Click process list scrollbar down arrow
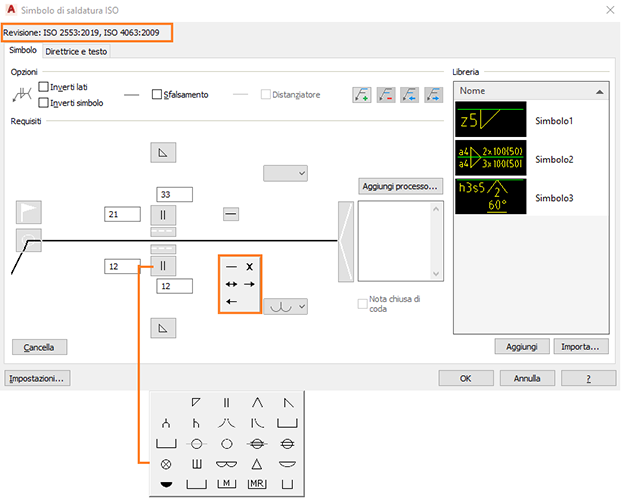 [436, 274]
